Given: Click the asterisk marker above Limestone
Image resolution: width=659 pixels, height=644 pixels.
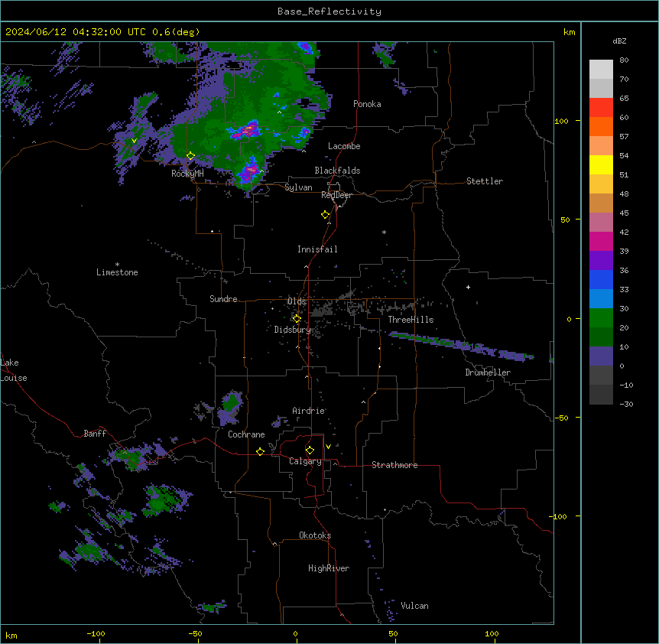Looking at the screenshot, I should 117,265.
